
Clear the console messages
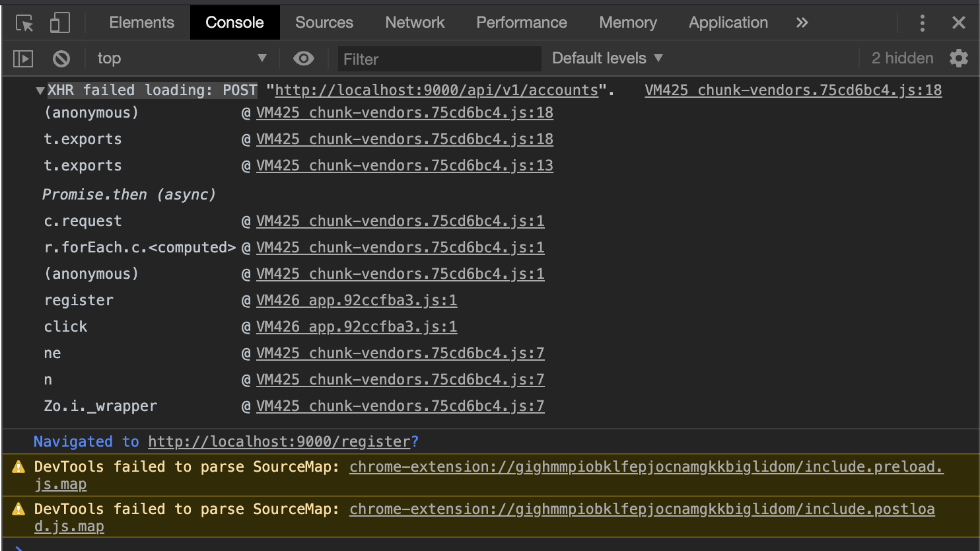coord(60,58)
